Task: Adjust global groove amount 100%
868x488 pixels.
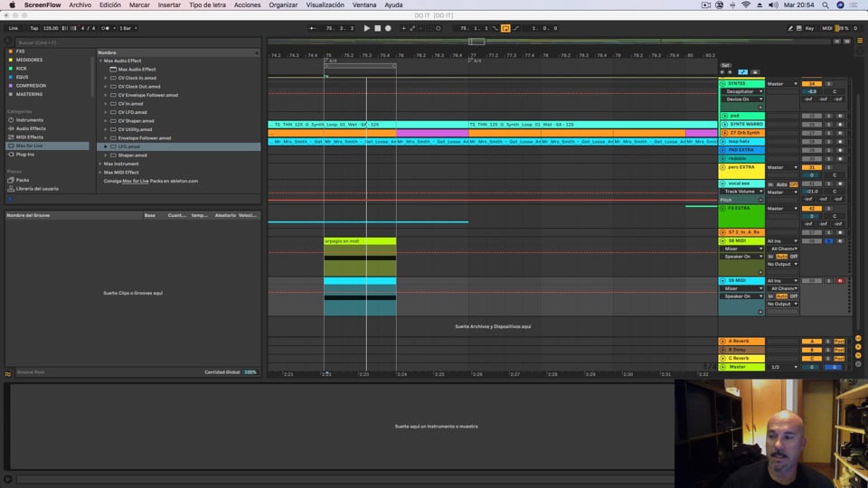Action: 250,372
